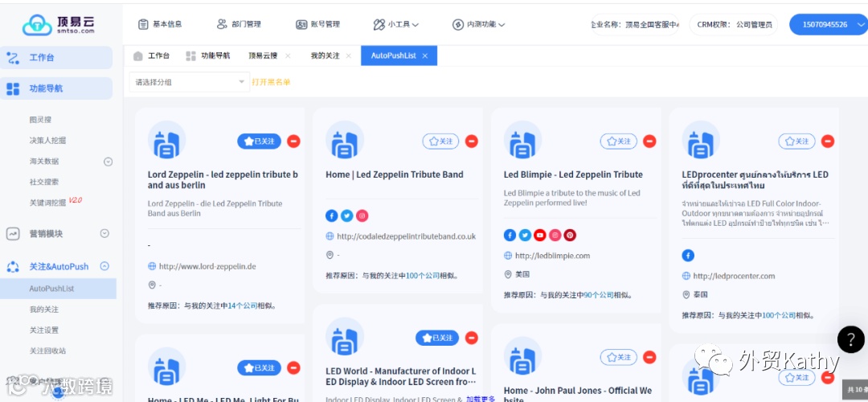Open 部门管理 in the top navigation
The width and height of the screenshot is (868, 402).
[x=239, y=24]
